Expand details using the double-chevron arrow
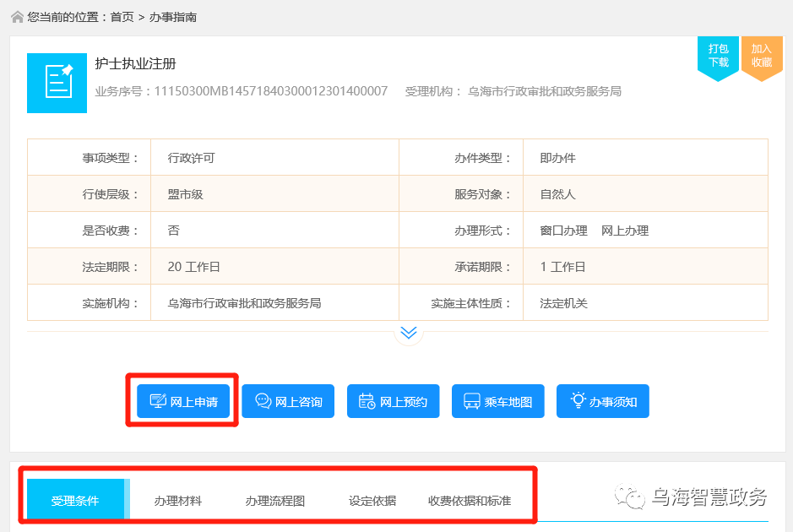 (409, 333)
